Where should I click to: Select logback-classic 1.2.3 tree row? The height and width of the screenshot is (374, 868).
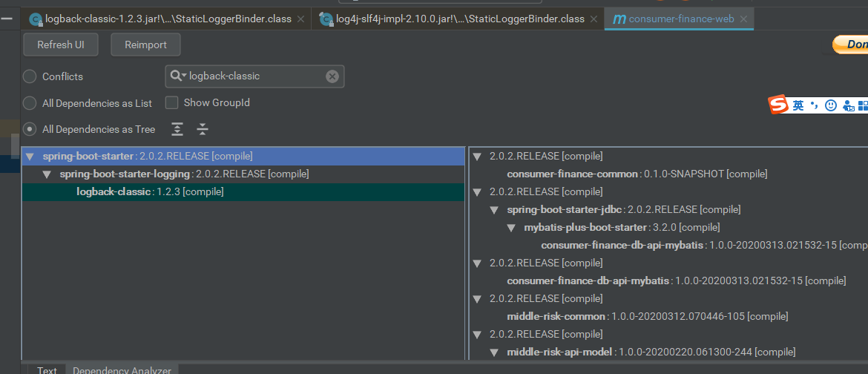point(243,191)
